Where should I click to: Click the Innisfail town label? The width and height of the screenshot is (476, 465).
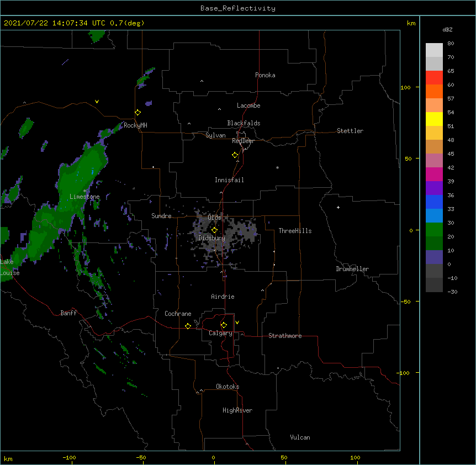229,180
